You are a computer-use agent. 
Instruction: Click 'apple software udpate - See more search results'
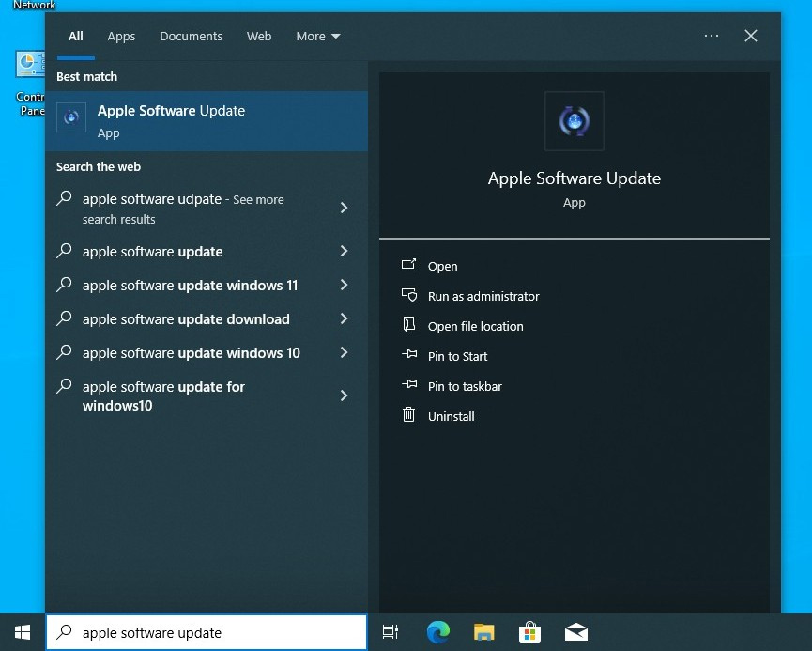183,209
